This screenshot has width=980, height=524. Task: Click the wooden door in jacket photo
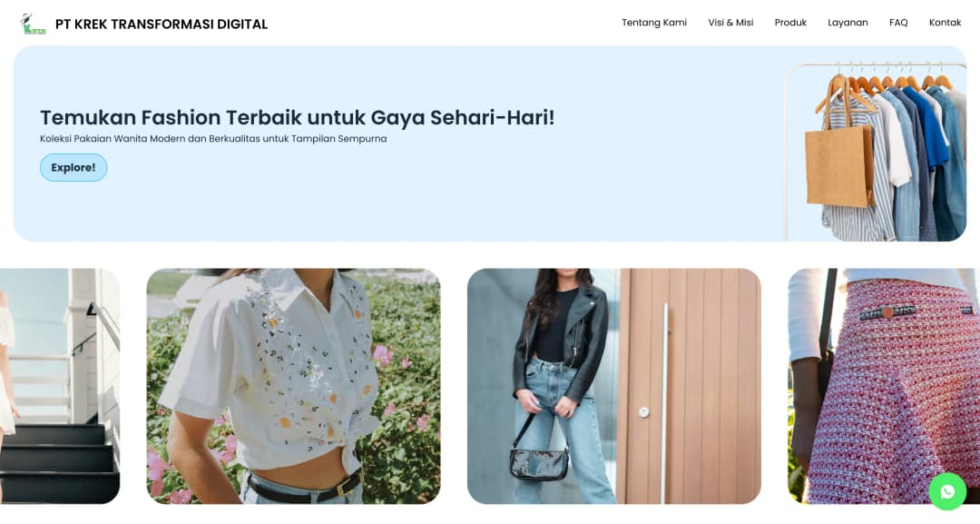[x=689, y=387]
